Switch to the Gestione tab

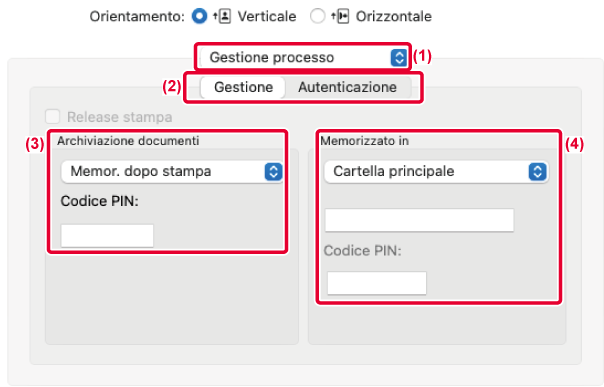pyautogui.click(x=243, y=87)
